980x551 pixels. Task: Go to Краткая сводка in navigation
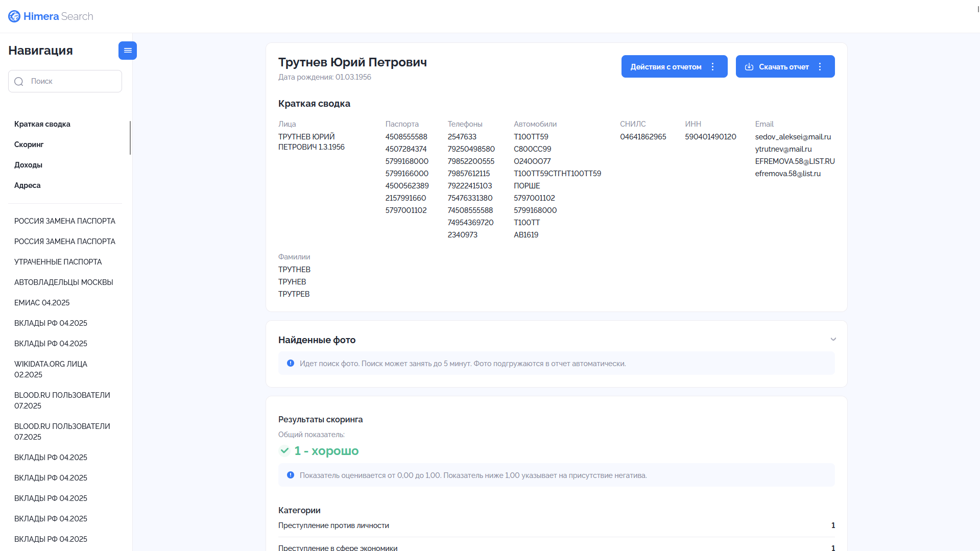[x=42, y=124]
